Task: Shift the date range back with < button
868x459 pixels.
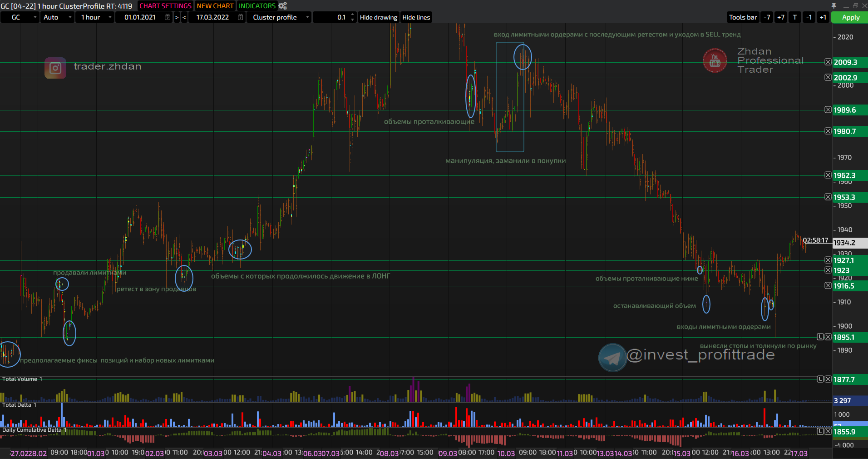Action: point(184,17)
